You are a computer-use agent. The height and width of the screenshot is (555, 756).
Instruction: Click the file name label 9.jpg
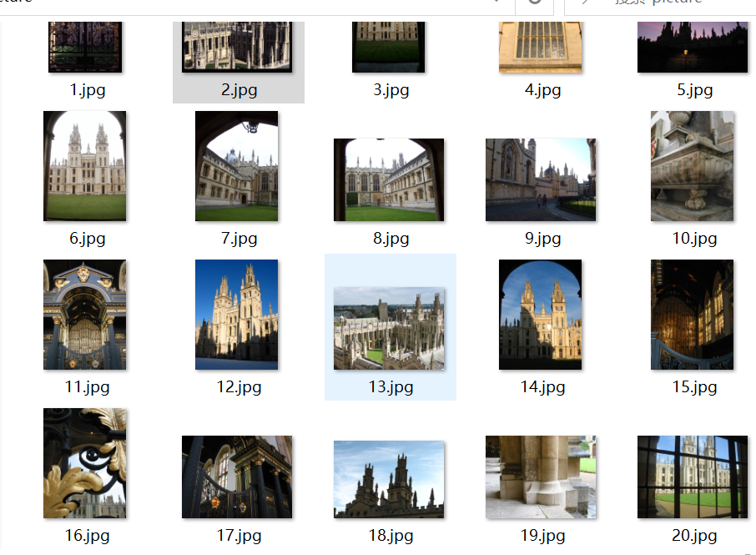click(x=543, y=238)
